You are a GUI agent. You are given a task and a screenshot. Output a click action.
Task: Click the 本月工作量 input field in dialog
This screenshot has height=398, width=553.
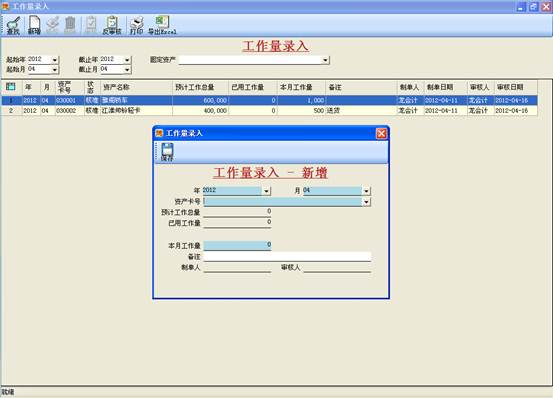(237, 245)
